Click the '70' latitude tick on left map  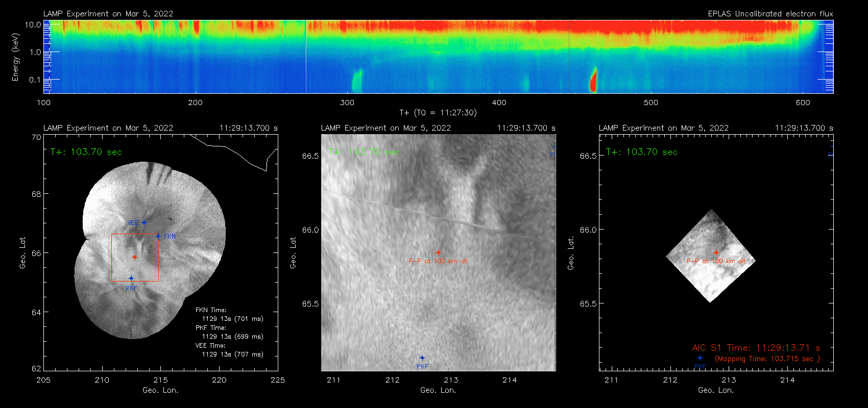pos(36,137)
